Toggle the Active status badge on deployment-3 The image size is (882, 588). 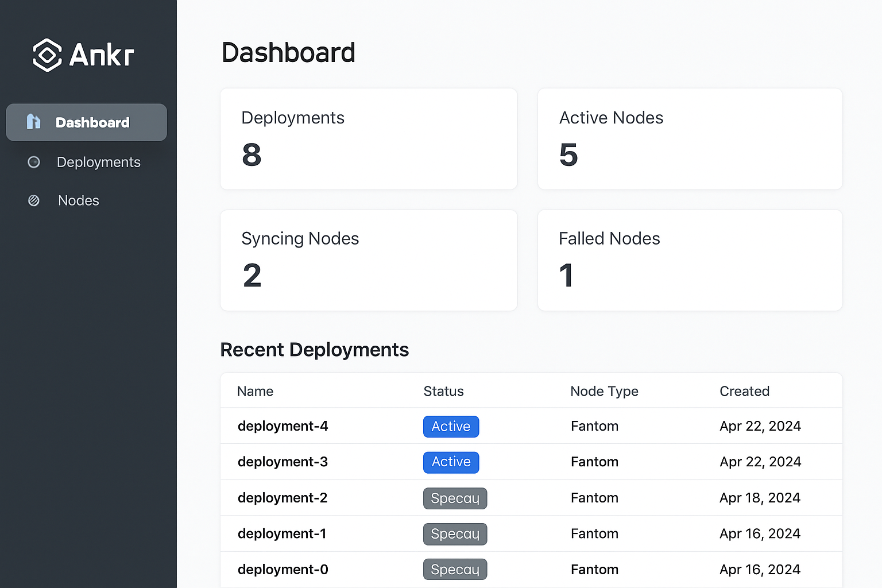click(x=451, y=462)
